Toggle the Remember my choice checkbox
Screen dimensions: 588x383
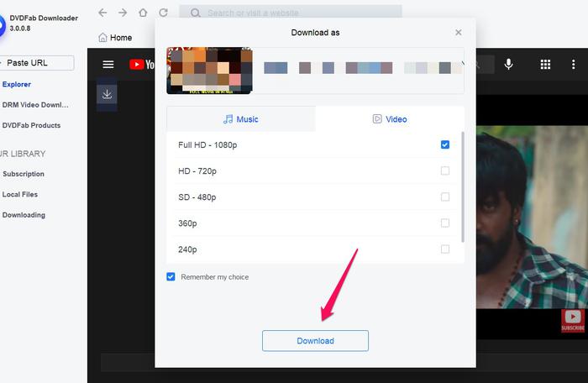click(171, 276)
